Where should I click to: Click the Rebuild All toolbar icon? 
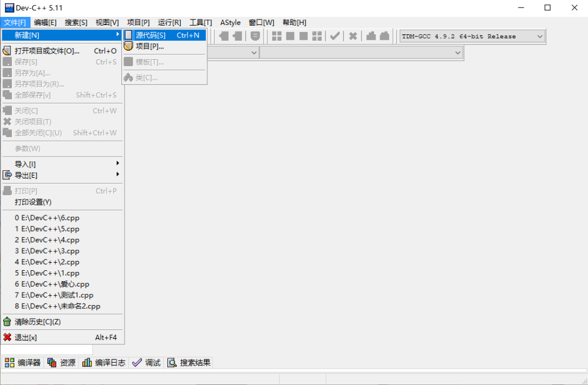pos(317,36)
